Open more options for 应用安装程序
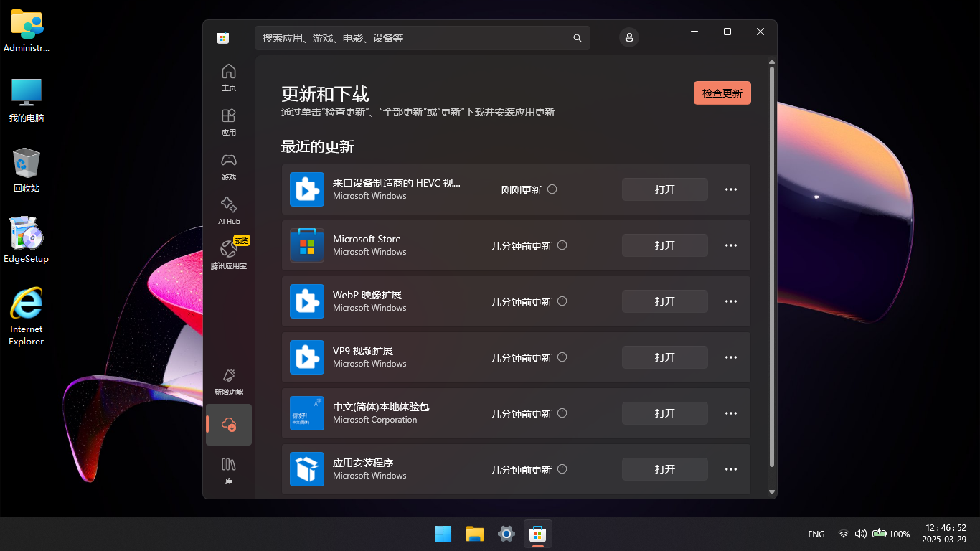The image size is (980, 551). click(x=731, y=469)
